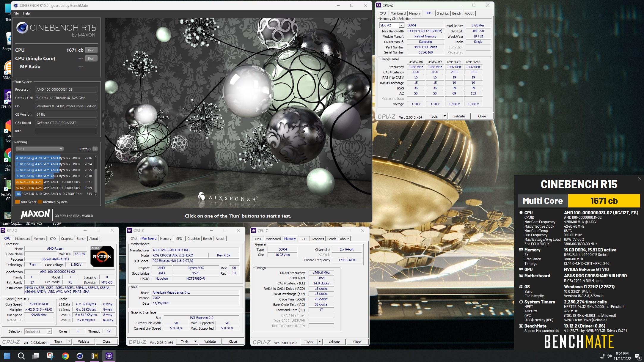Open taskbar Search
Viewport: 644px width, 362px height.
click(x=21, y=356)
